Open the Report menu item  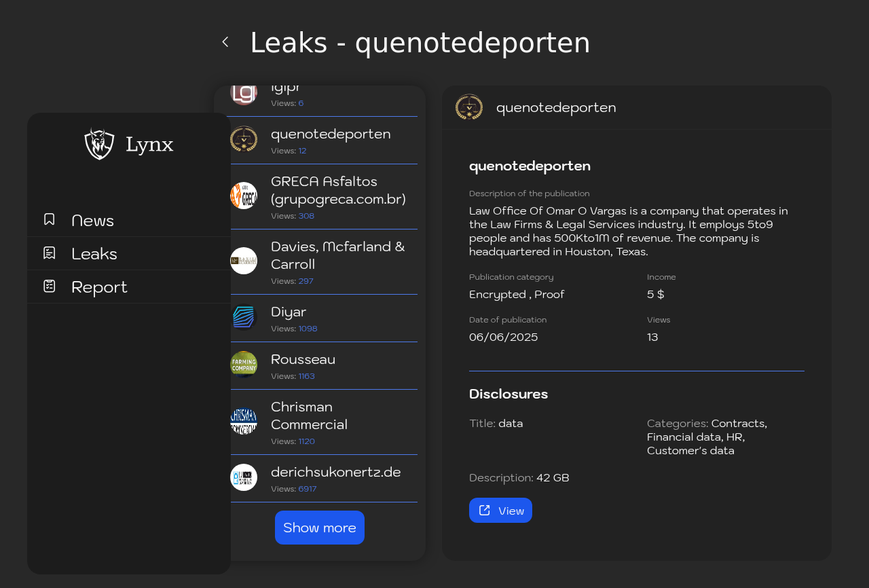pyautogui.click(x=129, y=287)
